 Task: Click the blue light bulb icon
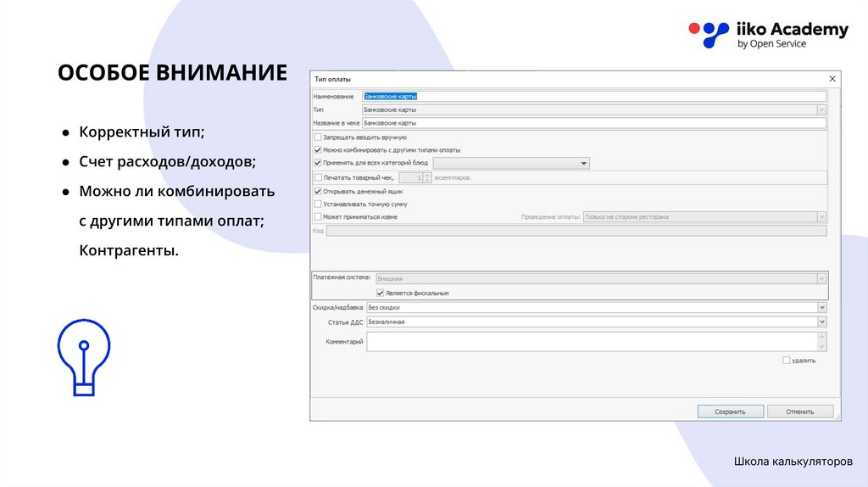84,357
